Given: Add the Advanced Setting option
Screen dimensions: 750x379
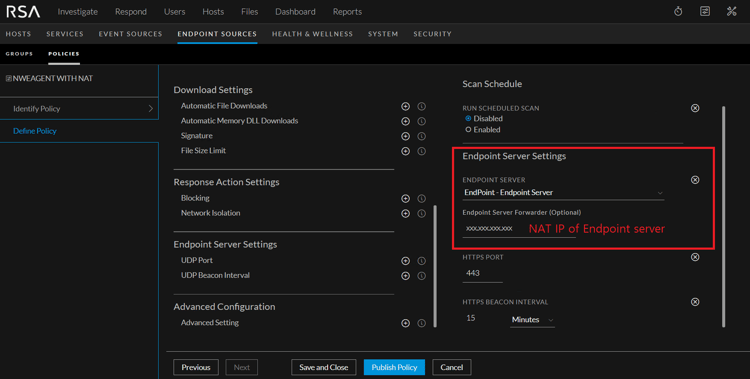Looking at the screenshot, I should pyautogui.click(x=406, y=323).
